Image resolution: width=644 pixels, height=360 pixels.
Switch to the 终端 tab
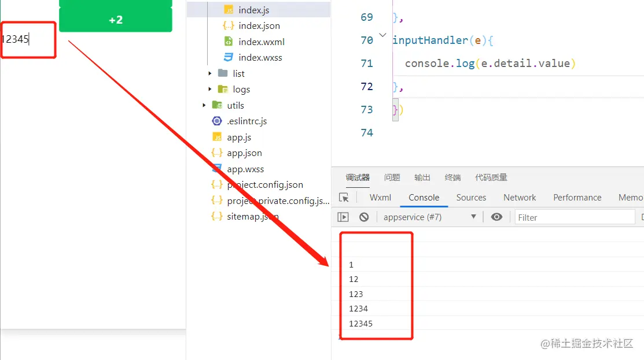[452, 177]
